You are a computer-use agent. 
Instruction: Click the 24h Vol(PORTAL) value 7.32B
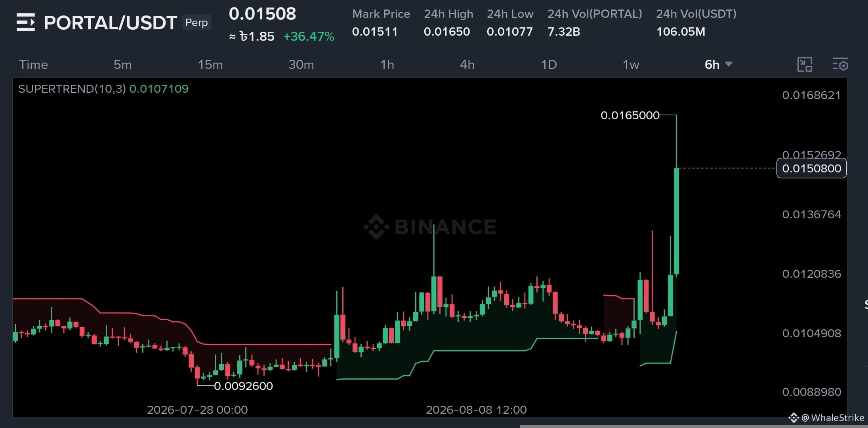[x=564, y=32]
